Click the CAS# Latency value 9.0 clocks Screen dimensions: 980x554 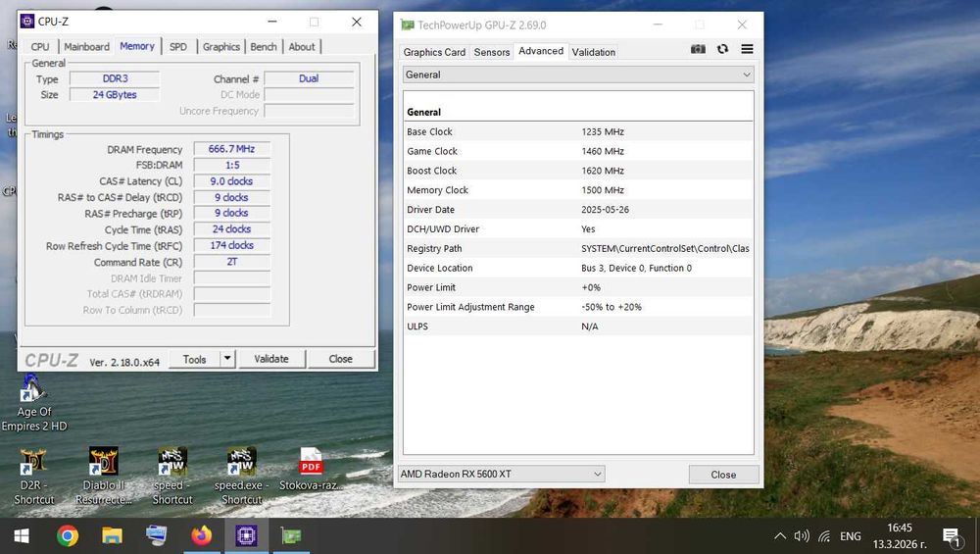click(232, 181)
